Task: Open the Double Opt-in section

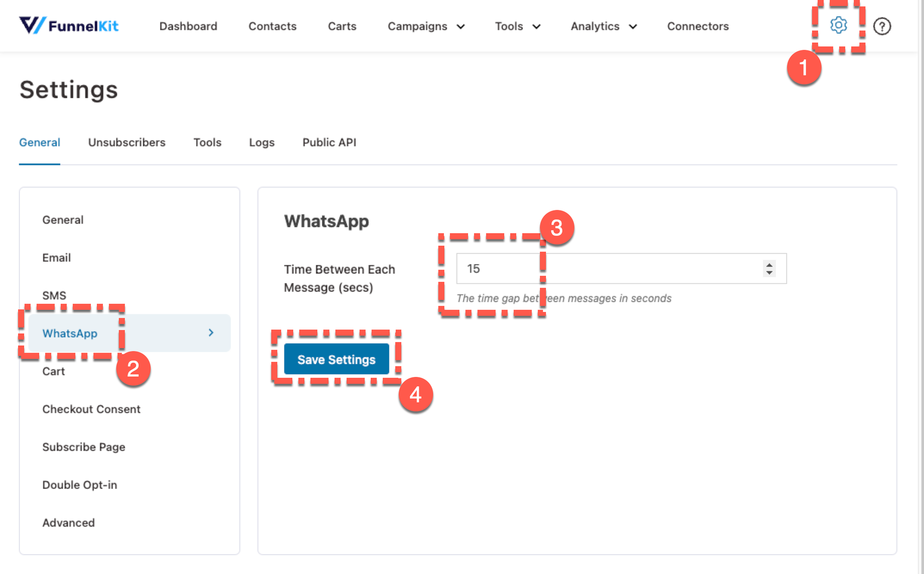Action: 129,485
